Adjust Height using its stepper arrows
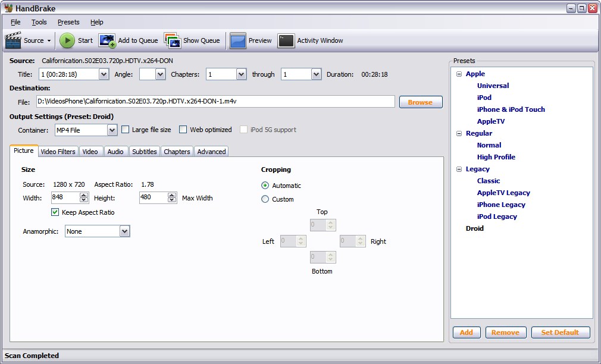This screenshot has width=601, height=364. coord(172,197)
